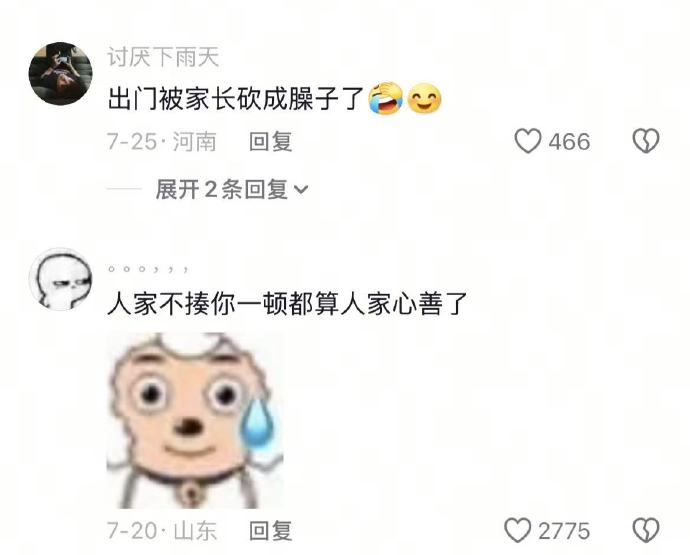Screen dimensions: 690x555
Task: Select the comment text 出门被家长砍成臊子了
Action: (237, 99)
